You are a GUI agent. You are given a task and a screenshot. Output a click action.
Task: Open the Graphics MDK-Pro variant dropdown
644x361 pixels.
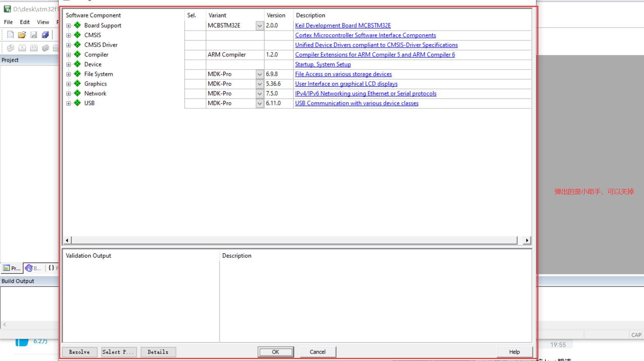click(260, 84)
